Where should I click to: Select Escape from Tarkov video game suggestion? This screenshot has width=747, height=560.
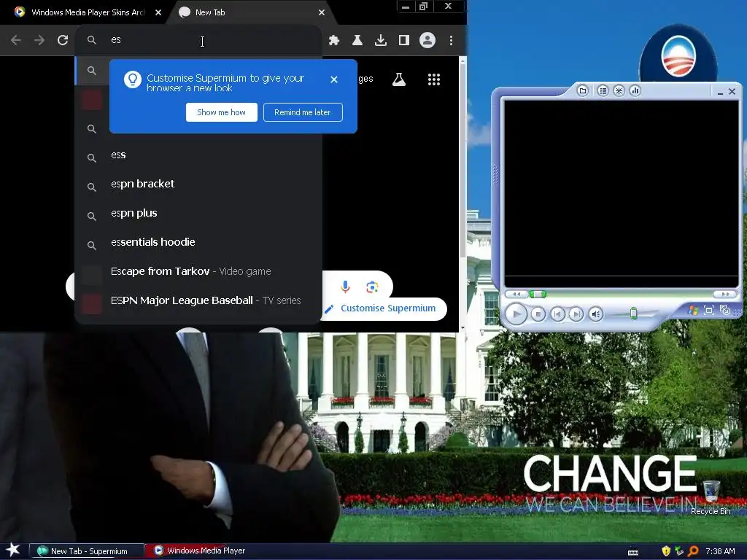click(x=198, y=271)
